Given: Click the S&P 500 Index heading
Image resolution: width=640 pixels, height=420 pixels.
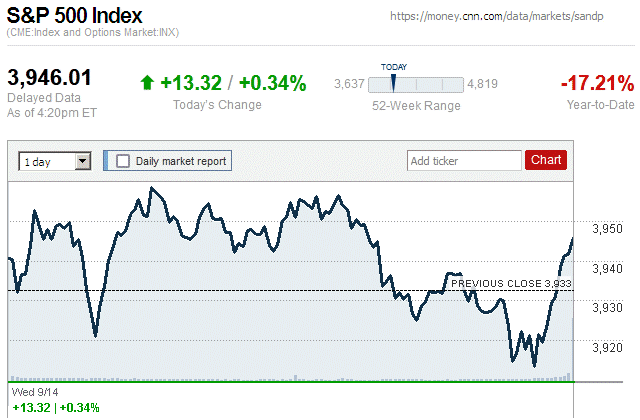Looking at the screenshot, I should pos(74,17).
